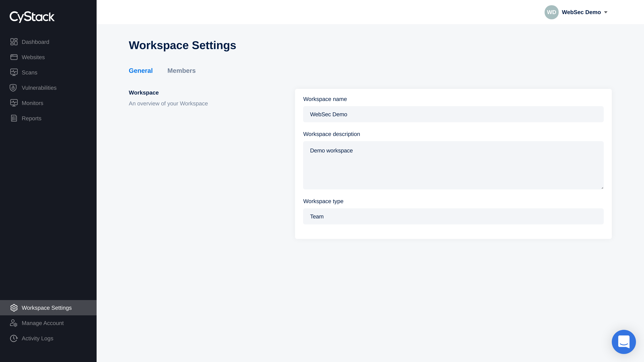This screenshot has height=362, width=644.
Task: Select the General tab
Action: 141,70
